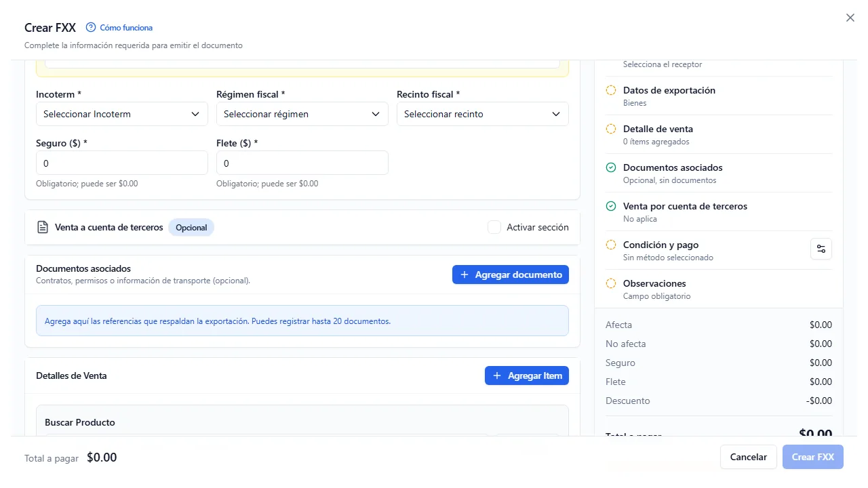Focus the Flete ($) input field

[302, 163]
